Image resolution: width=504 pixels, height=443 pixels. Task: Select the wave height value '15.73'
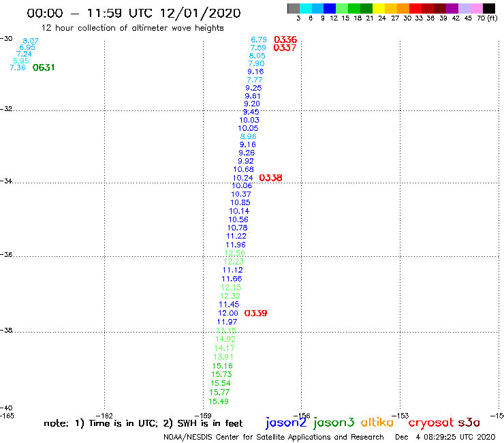coord(221,374)
